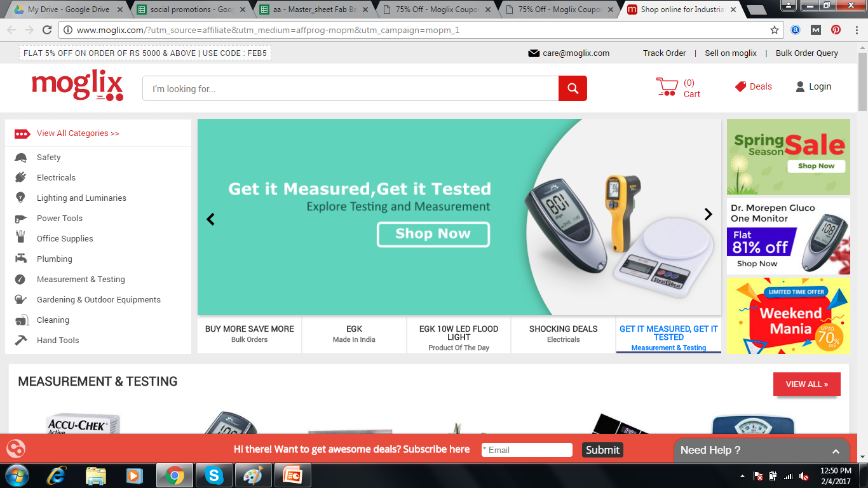Image resolution: width=868 pixels, height=488 pixels.
Task: Click the moglix logo
Action: [78, 85]
